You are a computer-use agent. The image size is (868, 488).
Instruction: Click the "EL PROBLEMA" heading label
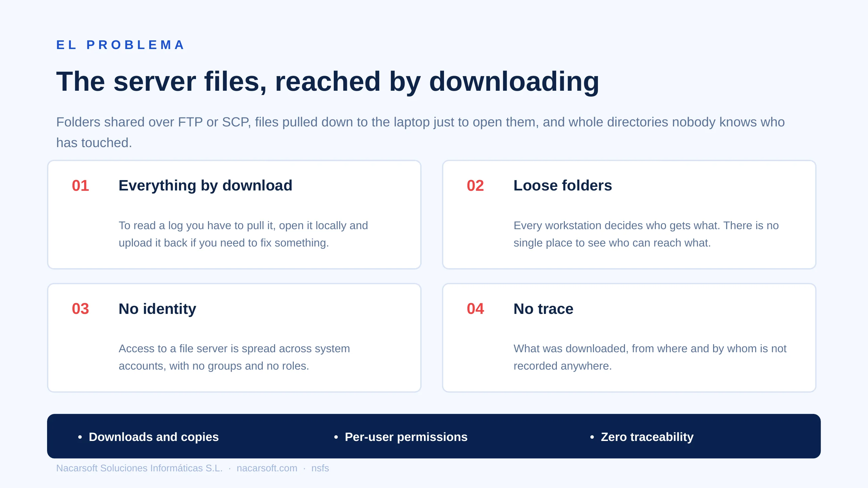(x=120, y=45)
